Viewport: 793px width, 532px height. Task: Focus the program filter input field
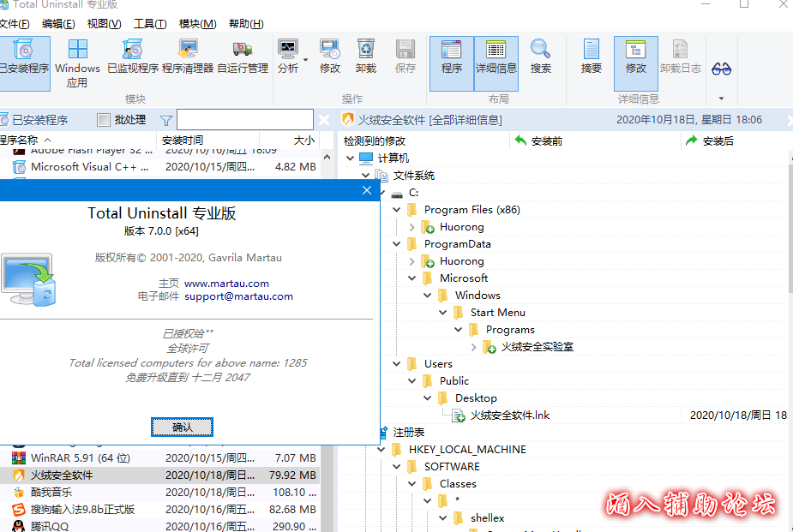[245, 120]
